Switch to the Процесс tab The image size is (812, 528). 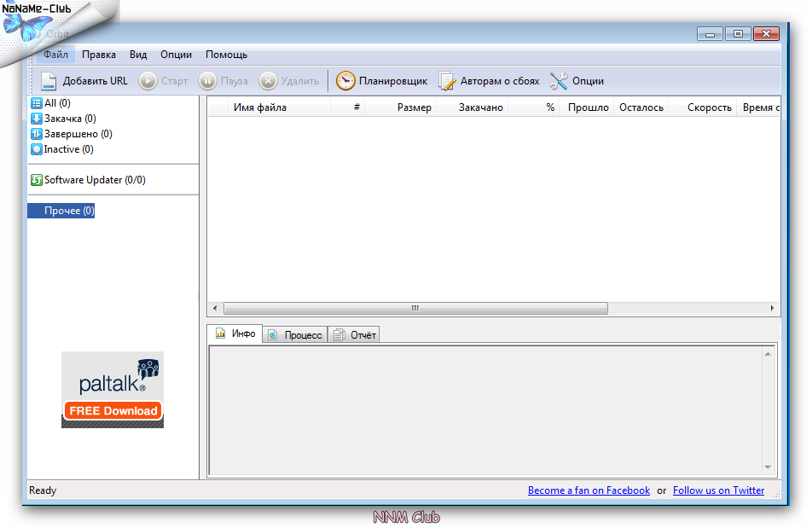pos(295,335)
